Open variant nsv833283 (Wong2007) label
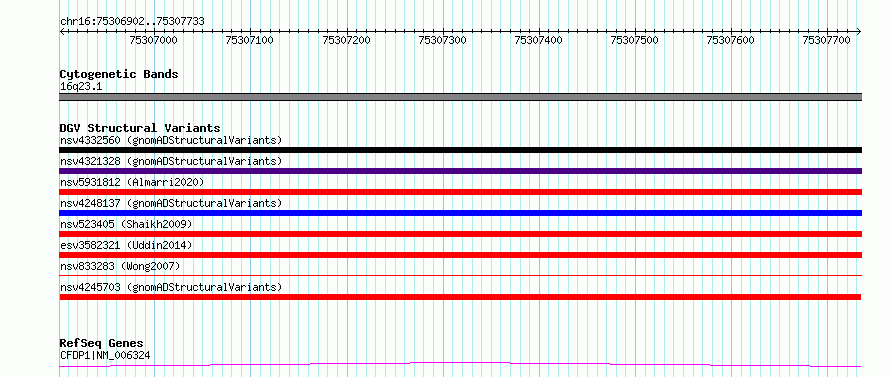Viewport: 890px width, 377px height. pyautogui.click(x=120, y=266)
